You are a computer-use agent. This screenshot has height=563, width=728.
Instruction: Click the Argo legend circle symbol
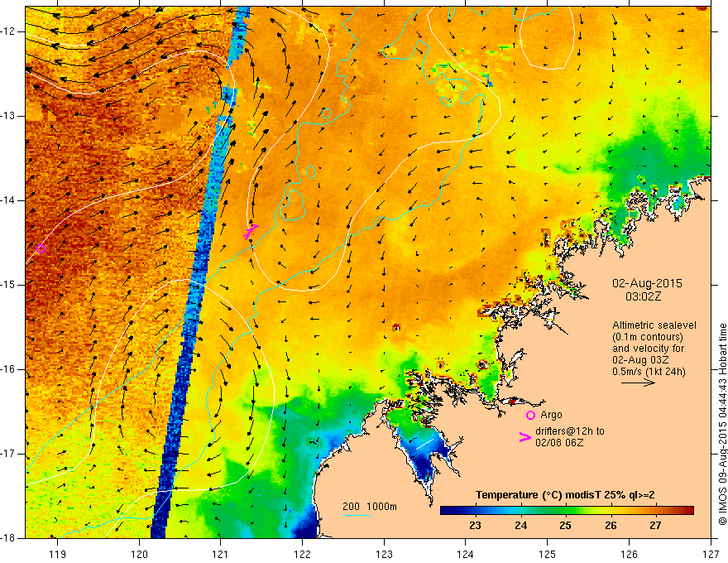[x=530, y=415]
